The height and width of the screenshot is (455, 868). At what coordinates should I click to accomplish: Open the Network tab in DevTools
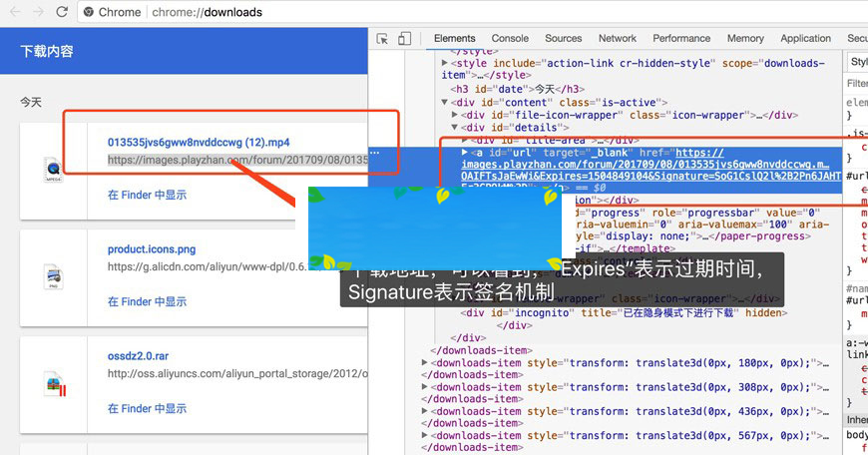(x=617, y=39)
